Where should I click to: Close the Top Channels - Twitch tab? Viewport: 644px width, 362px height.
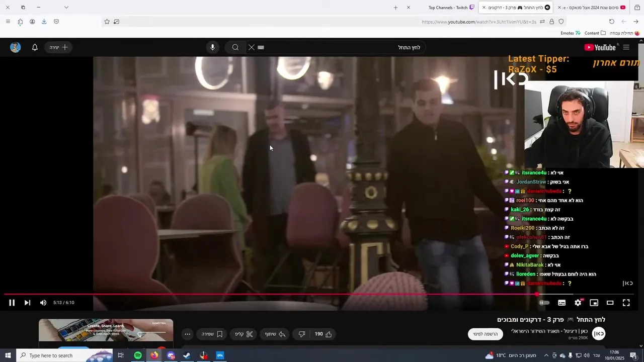(x=408, y=8)
